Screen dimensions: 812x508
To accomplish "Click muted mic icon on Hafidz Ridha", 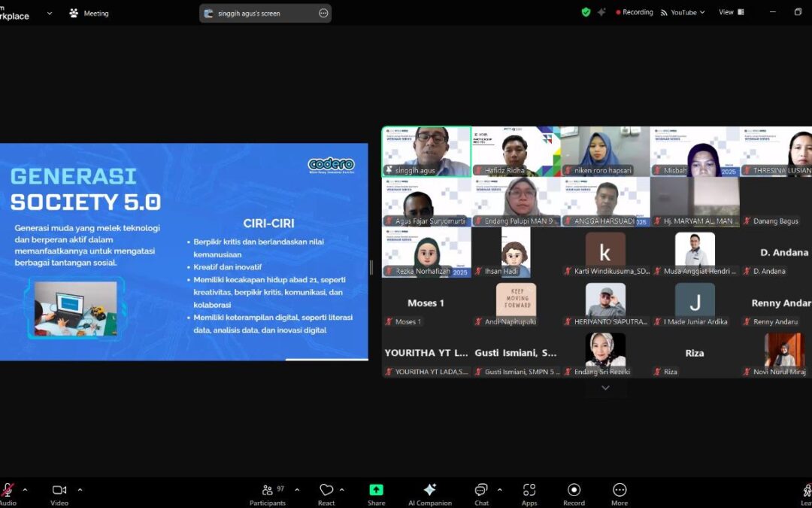I will (478, 170).
